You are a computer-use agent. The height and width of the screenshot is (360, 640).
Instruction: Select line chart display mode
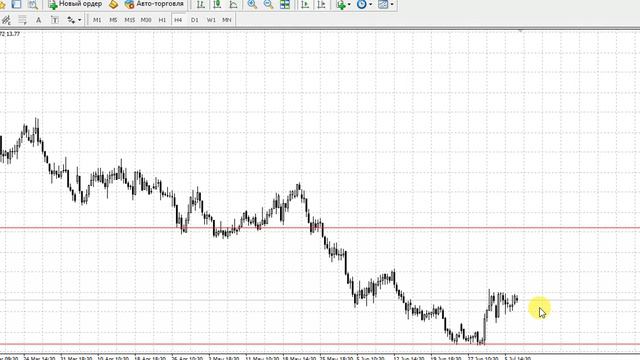(233, 4)
